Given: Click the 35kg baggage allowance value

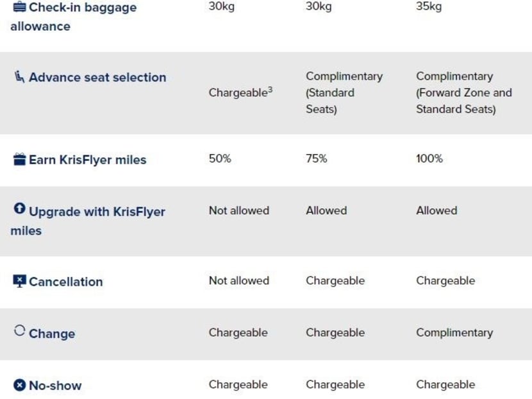Looking at the screenshot, I should point(429,7).
